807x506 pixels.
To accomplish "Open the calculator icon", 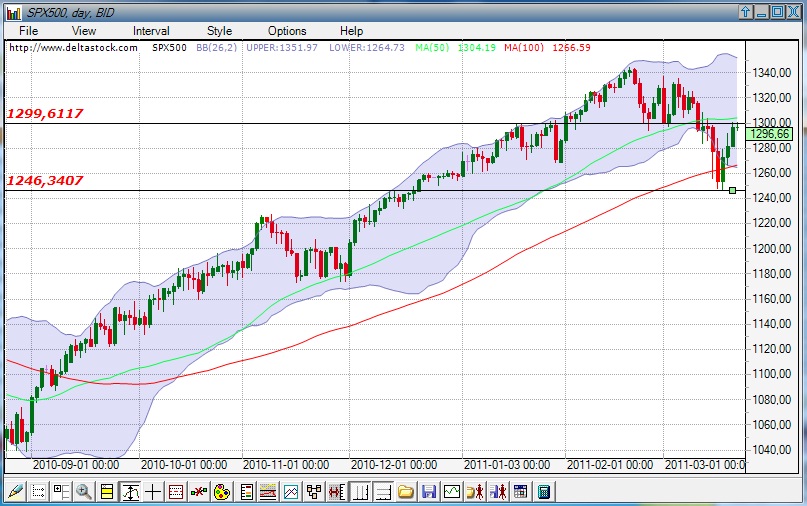I will tap(543, 492).
